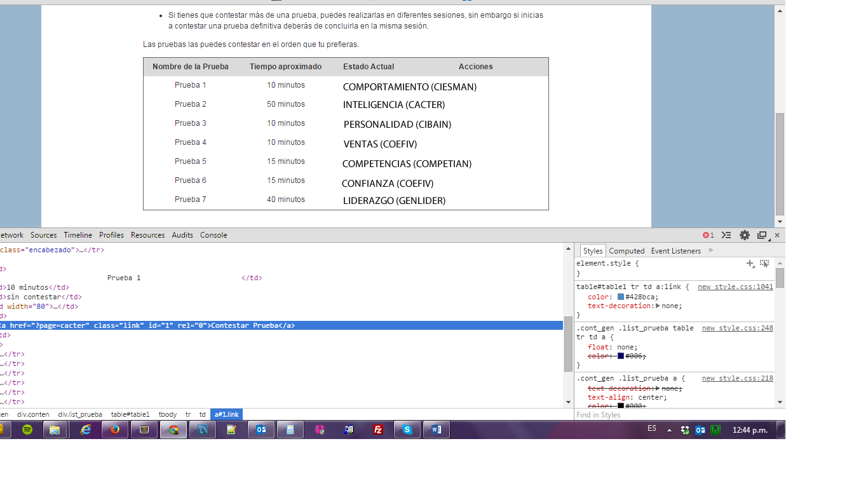Add new style rule plus icon
This screenshot has height=488, width=868.
(750, 263)
